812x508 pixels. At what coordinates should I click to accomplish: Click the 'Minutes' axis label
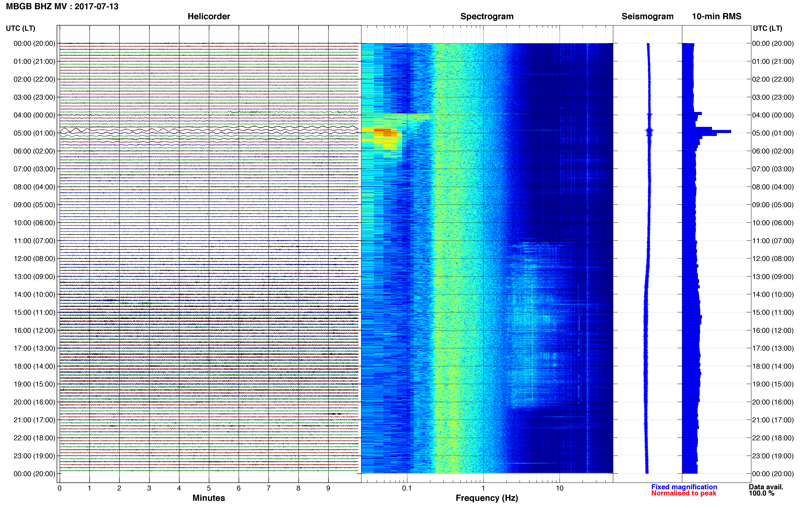[209, 498]
